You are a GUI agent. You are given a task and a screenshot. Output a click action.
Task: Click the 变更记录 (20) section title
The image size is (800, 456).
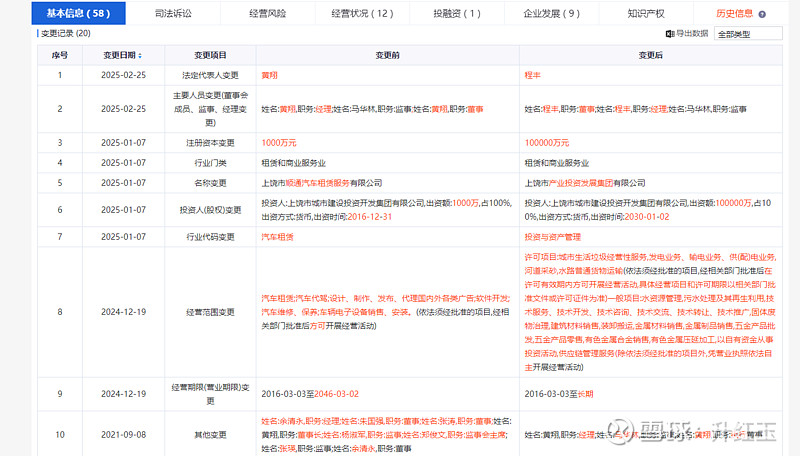click(x=65, y=33)
